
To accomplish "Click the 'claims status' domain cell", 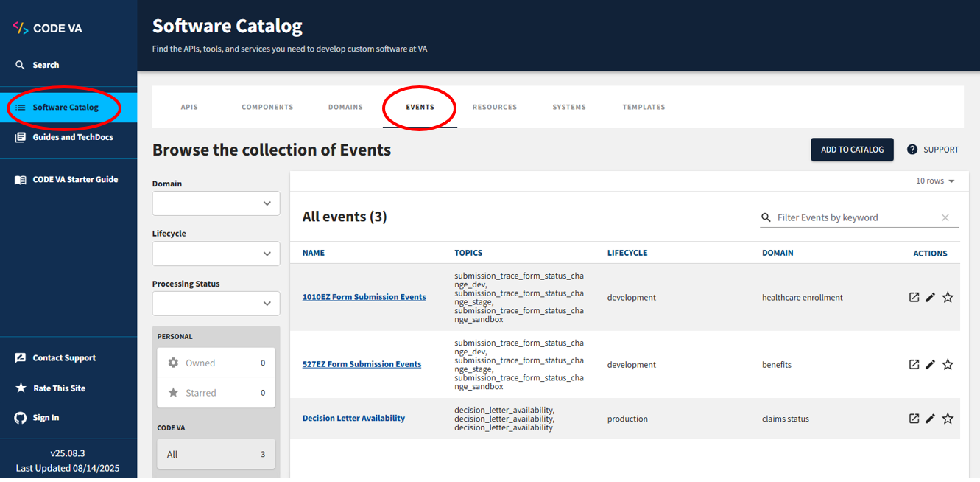I will (786, 419).
